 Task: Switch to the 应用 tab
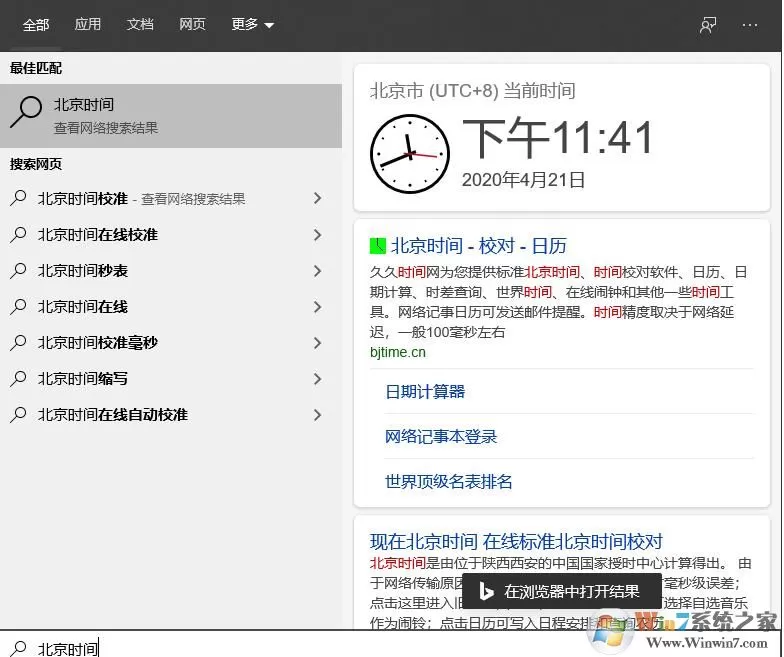(88, 24)
